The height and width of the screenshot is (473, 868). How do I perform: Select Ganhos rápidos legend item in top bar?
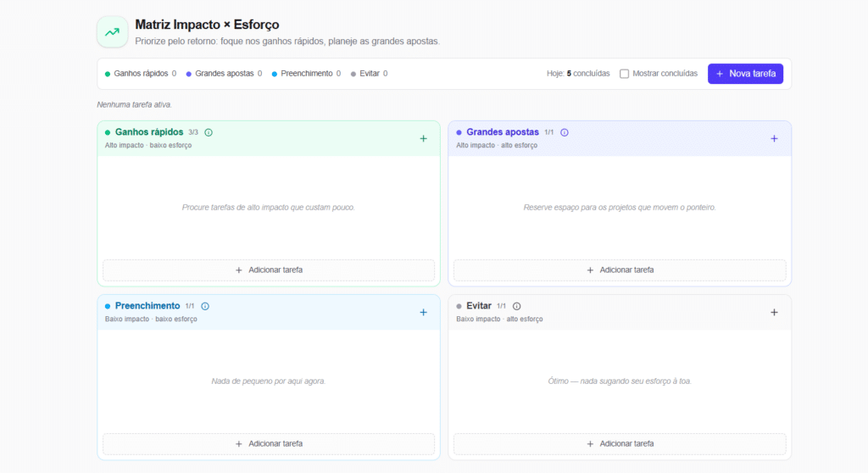141,74
